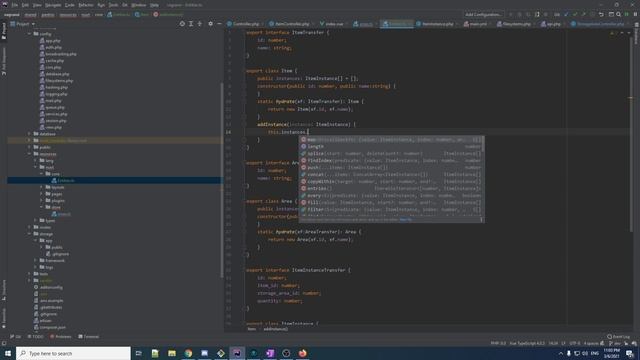Expand the plugins folder
Image resolution: width=640 pixels, height=360 pixels.
[42, 200]
